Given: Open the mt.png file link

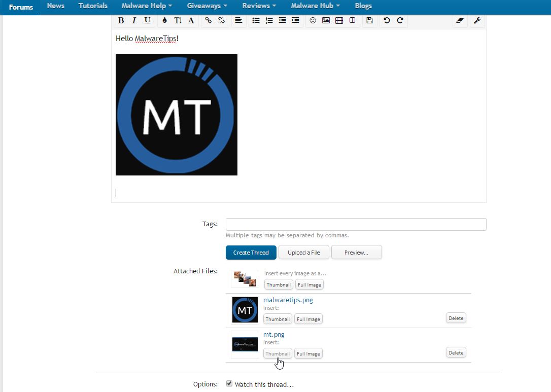Looking at the screenshot, I should pos(274,334).
